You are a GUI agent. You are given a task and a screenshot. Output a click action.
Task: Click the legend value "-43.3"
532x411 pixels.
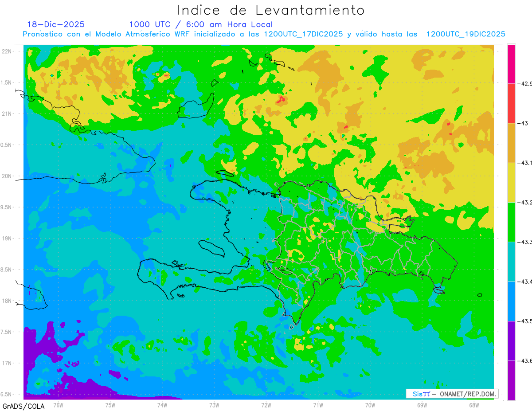(525, 242)
